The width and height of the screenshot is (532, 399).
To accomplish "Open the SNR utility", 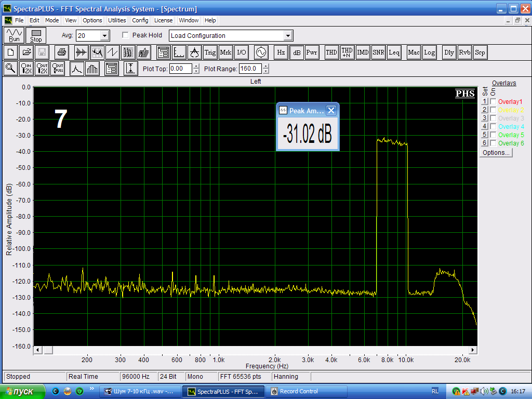I will coord(378,52).
